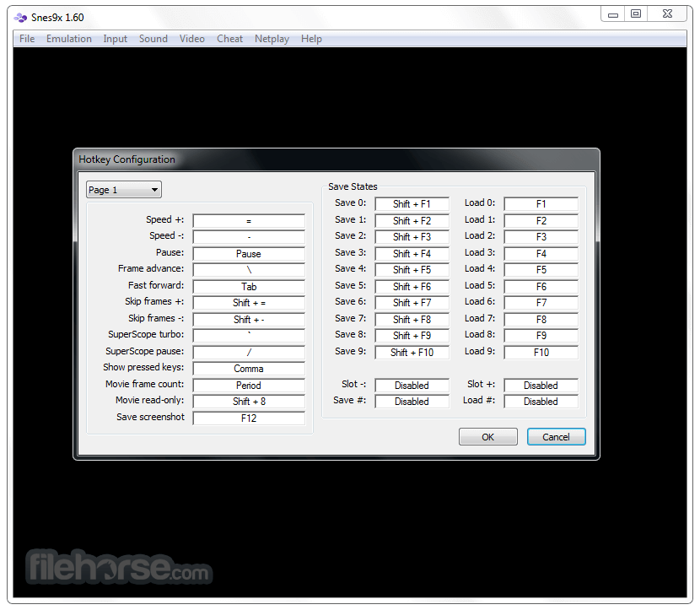Open the Input menu
The width and height of the screenshot is (700, 610).
click(116, 39)
